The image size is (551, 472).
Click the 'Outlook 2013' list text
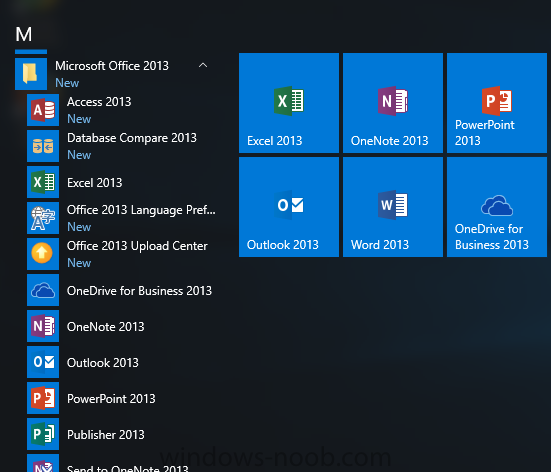(103, 363)
